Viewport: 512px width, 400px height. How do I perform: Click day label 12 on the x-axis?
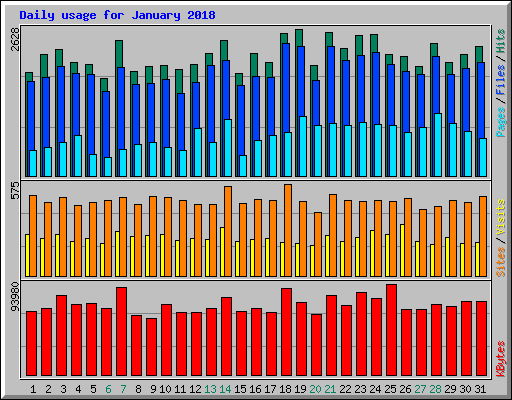[x=195, y=389]
